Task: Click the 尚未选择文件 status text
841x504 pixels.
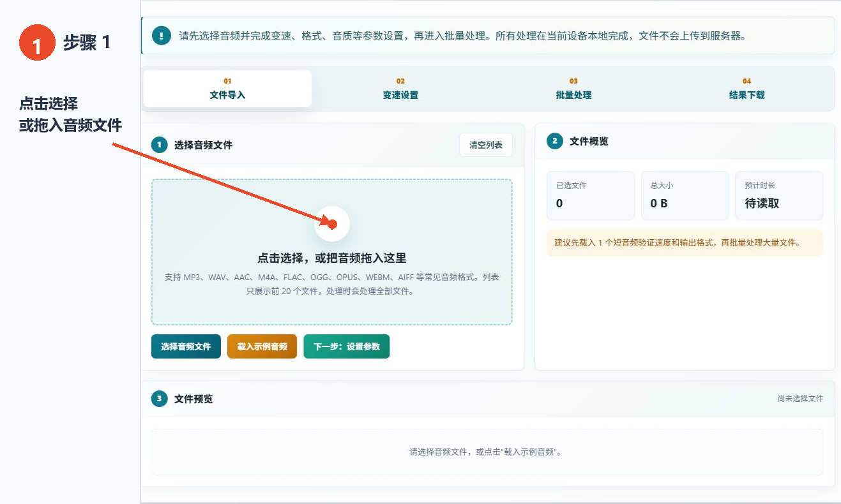Action: (x=800, y=398)
